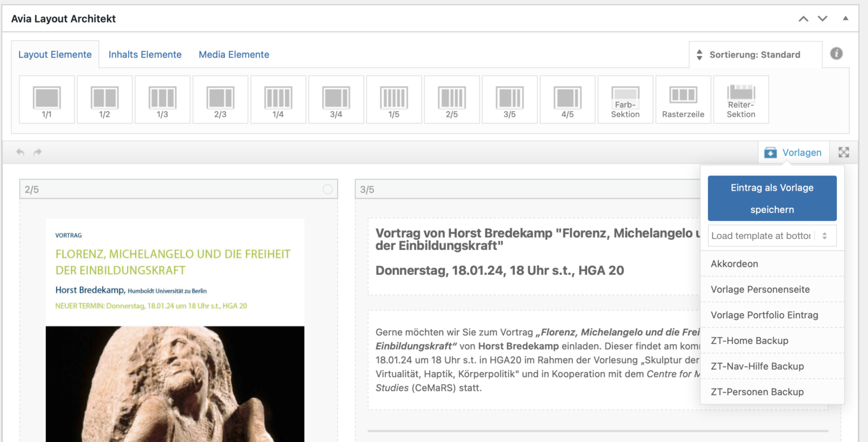Open the info icon next to Sortierung

(x=836, y=54)
